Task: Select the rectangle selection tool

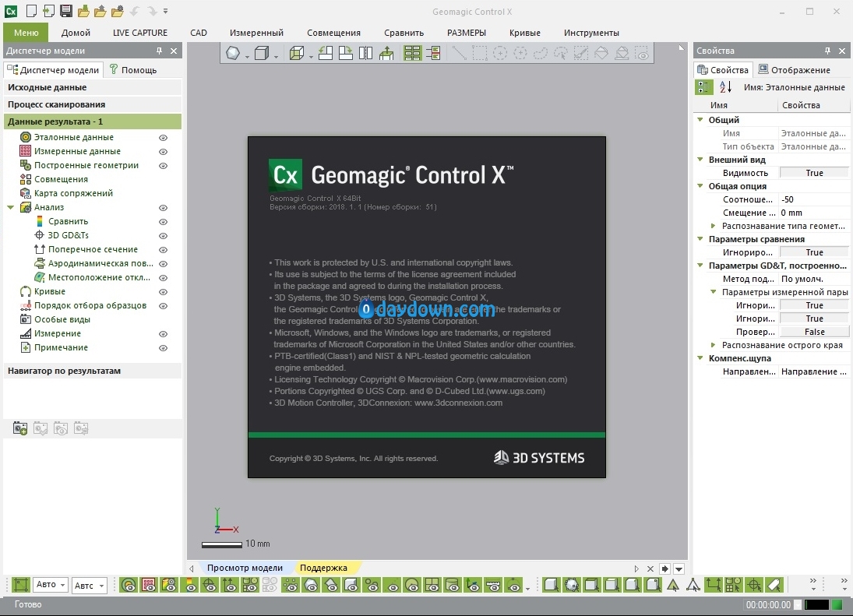Action: click(479, 53)
